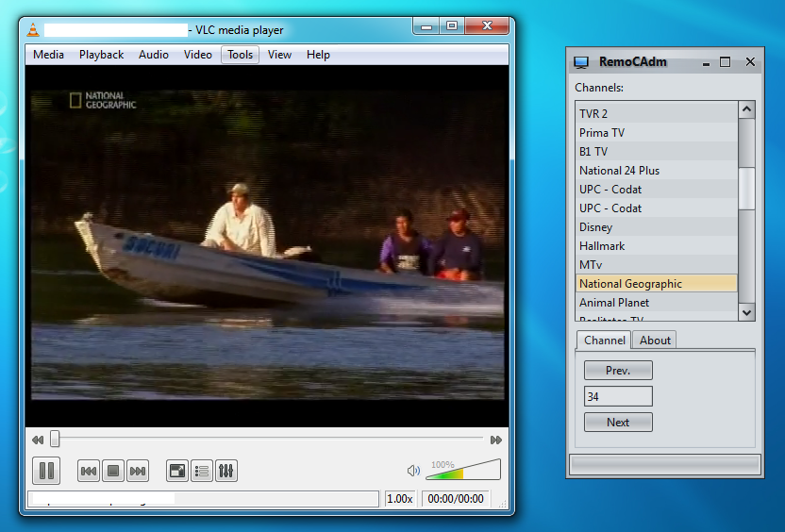Mute audio with the VLC speaker icon
This screenshot has width=785, height=532.
pos(413,471)
